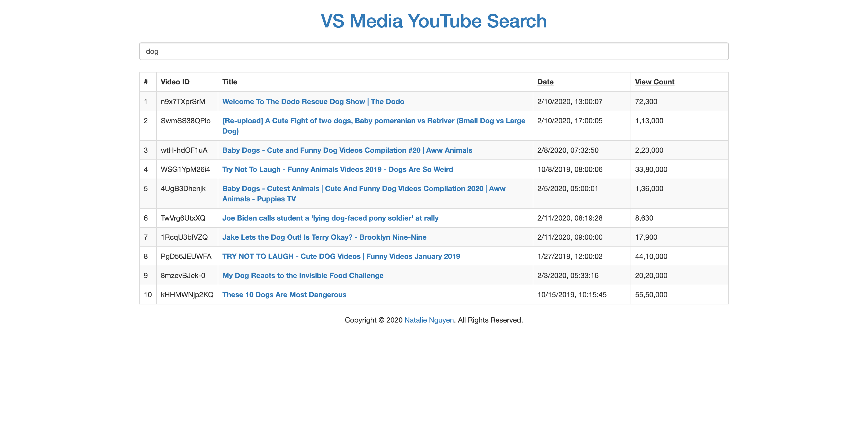Select video ID 'SwmSS38QPio'
This screenshot has height=424, width=868.
(x=185, y=121)
